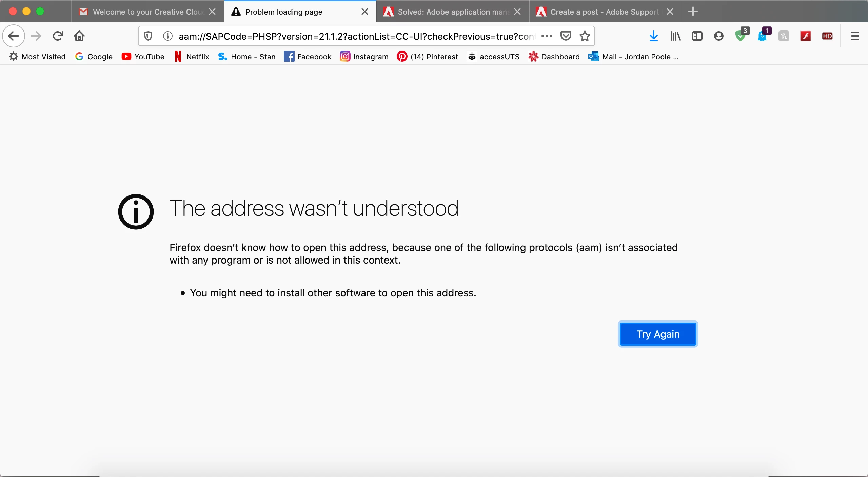Toggle the sidebar view icon
Viewport: 868px width, 477px height.
pyautogui.click(x=697, y=36)
